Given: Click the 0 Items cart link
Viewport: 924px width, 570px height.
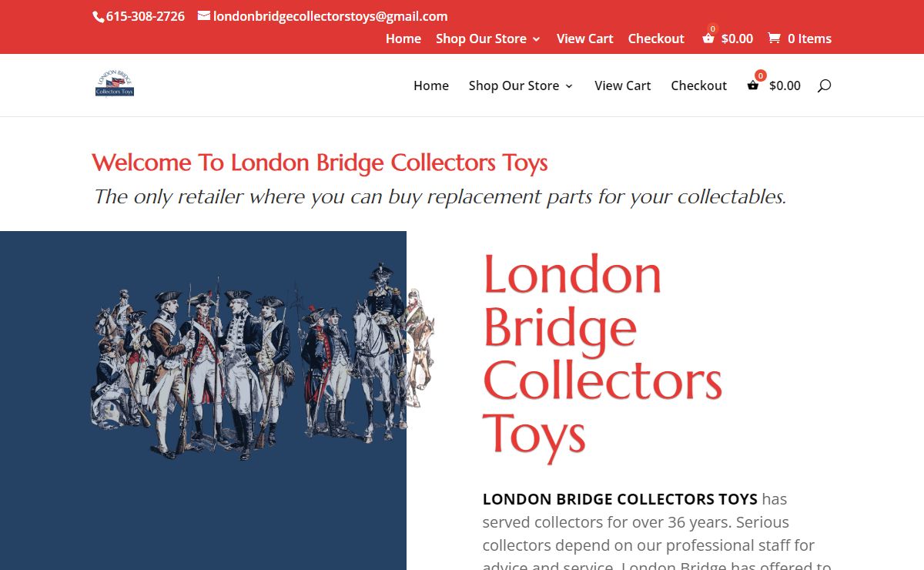Looking at the screenshot, I should point(809,39).
